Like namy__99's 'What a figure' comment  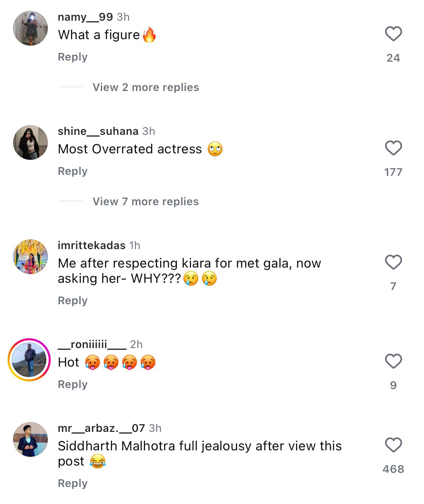tap(393, 34)
